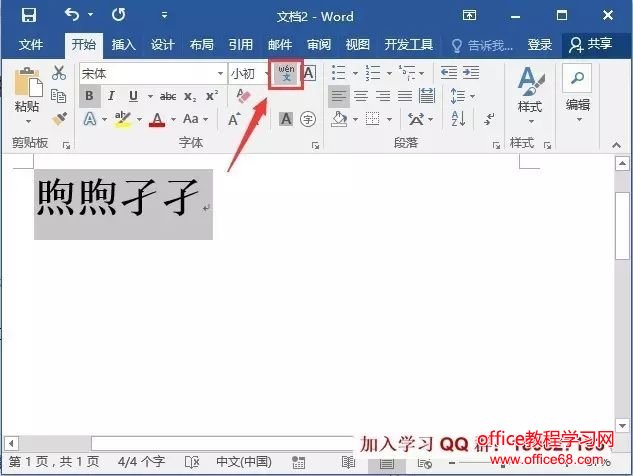
Task: Click the 共享 (Share) button
Action: pos(590,44)
